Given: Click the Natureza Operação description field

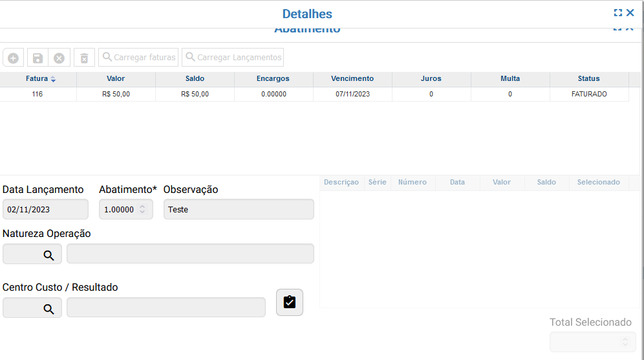Looking at the screenshot, I should [x=190, y=254].
